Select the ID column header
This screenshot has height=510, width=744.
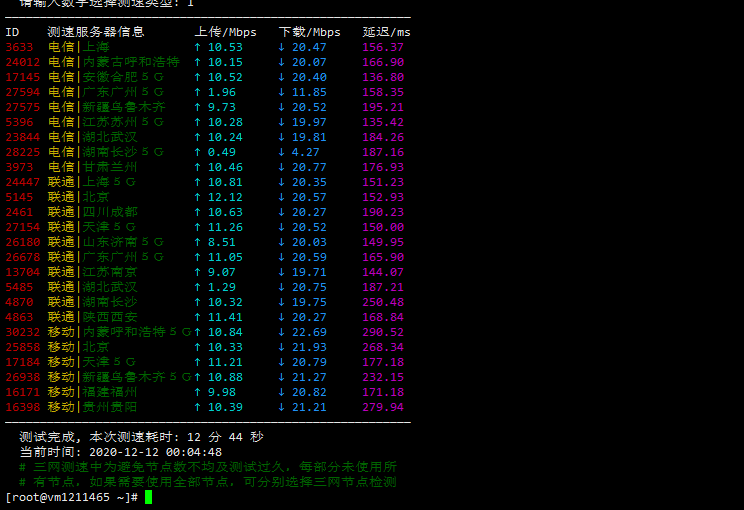12,32
